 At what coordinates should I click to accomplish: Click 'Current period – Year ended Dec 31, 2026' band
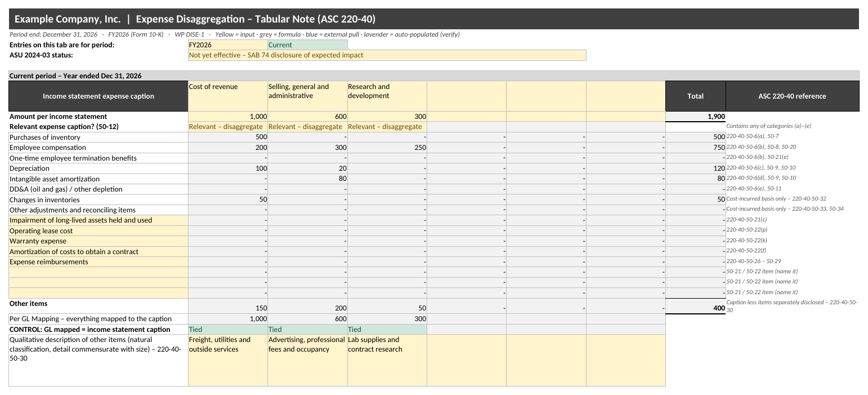click(x=434, y=76)
